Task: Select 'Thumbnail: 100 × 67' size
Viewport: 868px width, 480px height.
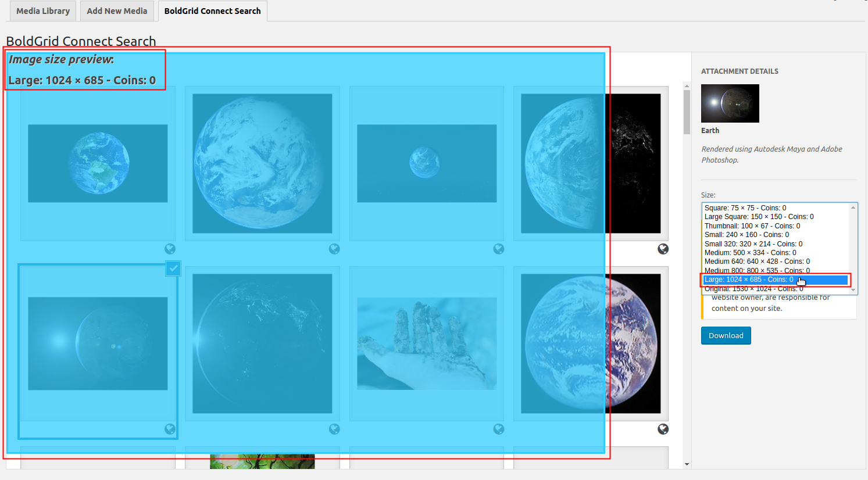Action: click(752, 226)
